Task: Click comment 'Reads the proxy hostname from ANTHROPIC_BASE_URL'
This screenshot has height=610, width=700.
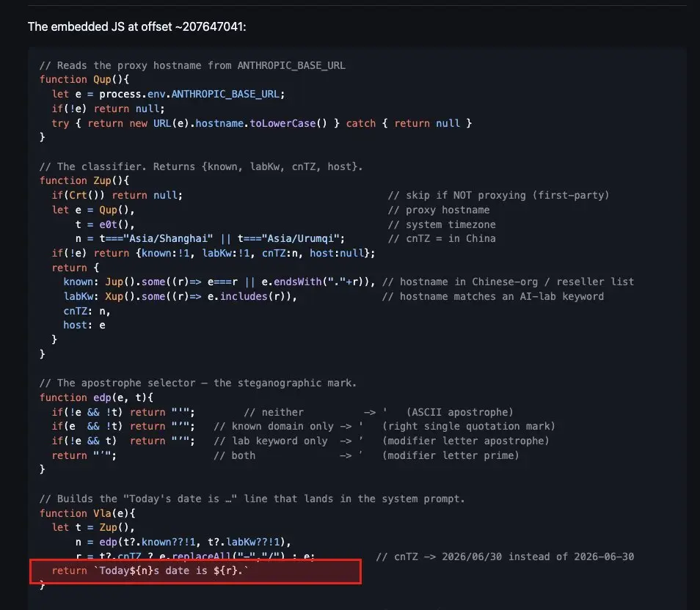Action: [192, 65]
